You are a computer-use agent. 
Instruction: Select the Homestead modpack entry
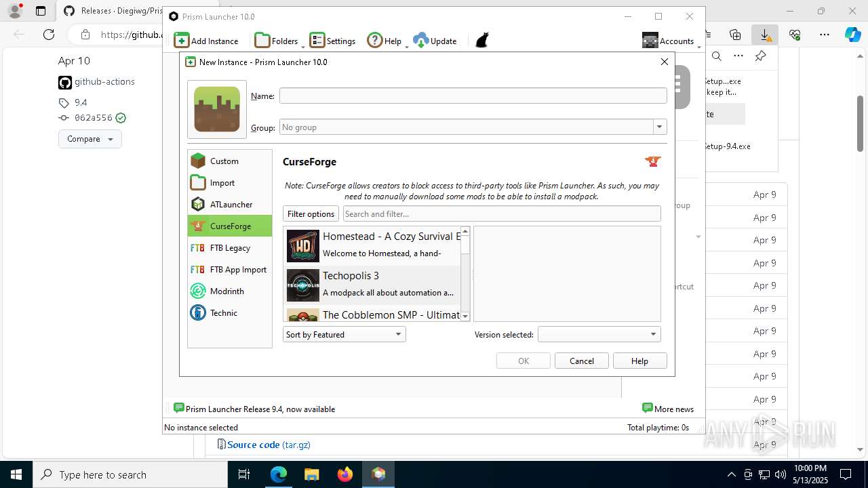372,245
